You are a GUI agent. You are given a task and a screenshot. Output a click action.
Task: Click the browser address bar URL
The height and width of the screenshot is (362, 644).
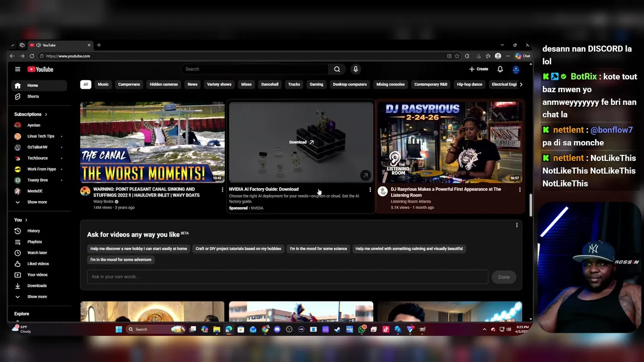pyautogui.click(x=68, y=56)
